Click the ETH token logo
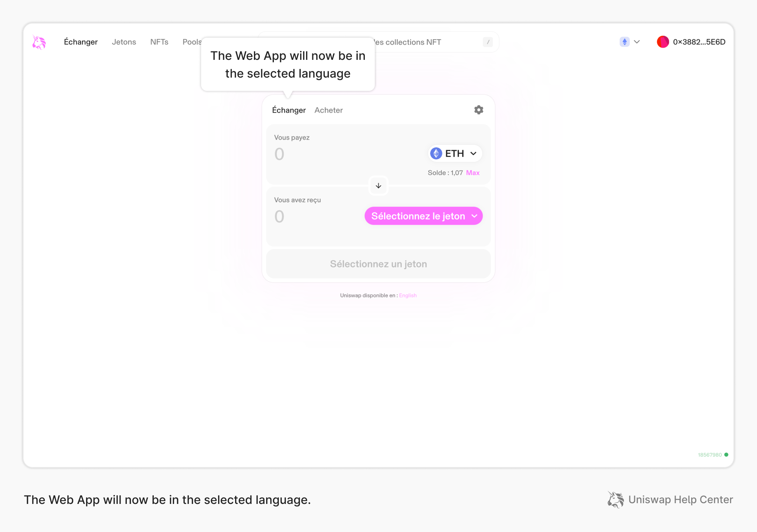 [436, 153]
